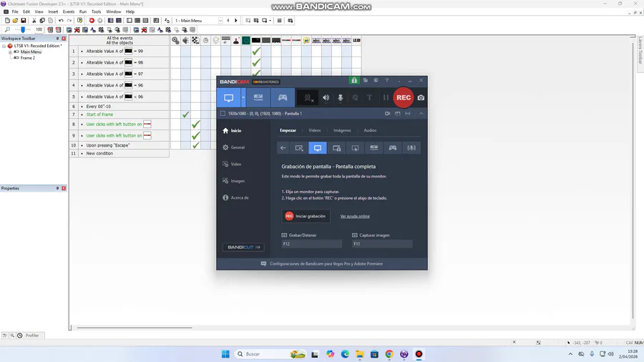The height and width of the screenshot is (362, 644).
Task: Open the Events menu in Clickteam Fusion
Action: 69,12
